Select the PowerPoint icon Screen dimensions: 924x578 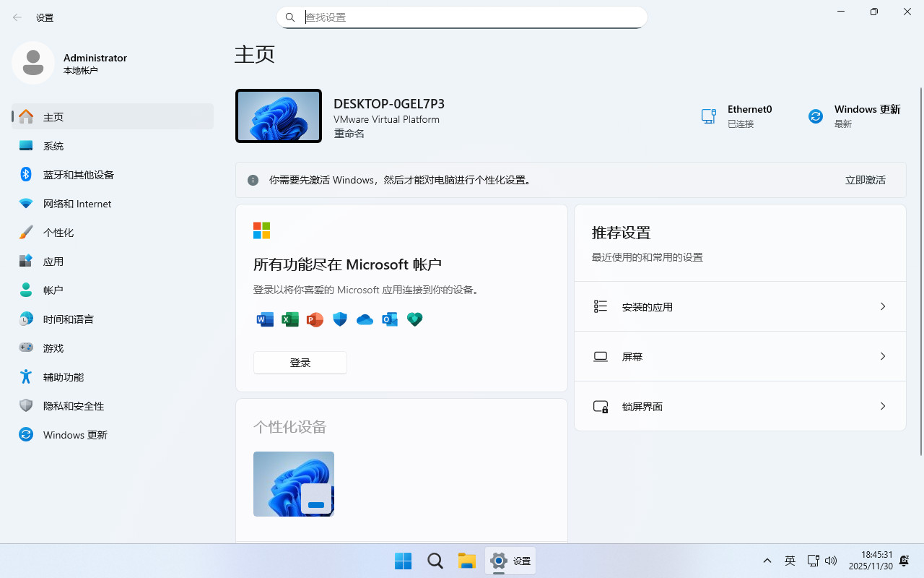[x=315, y=319]
